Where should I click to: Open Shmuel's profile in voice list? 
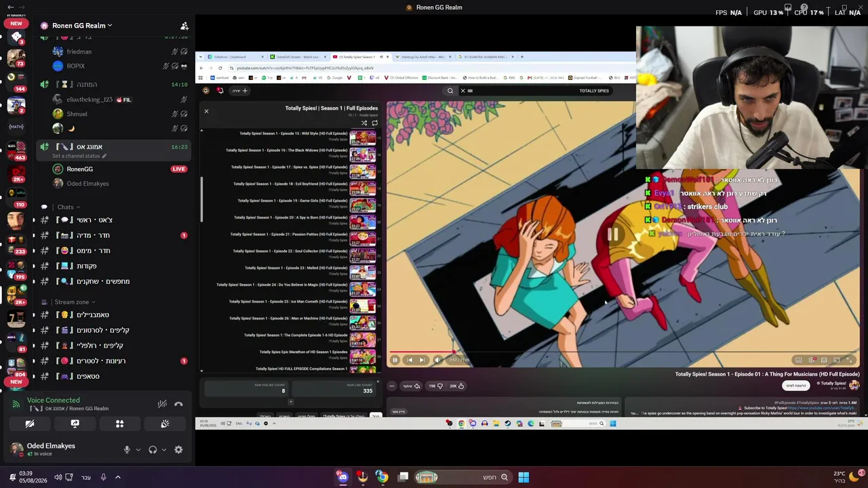click(114, 114)
